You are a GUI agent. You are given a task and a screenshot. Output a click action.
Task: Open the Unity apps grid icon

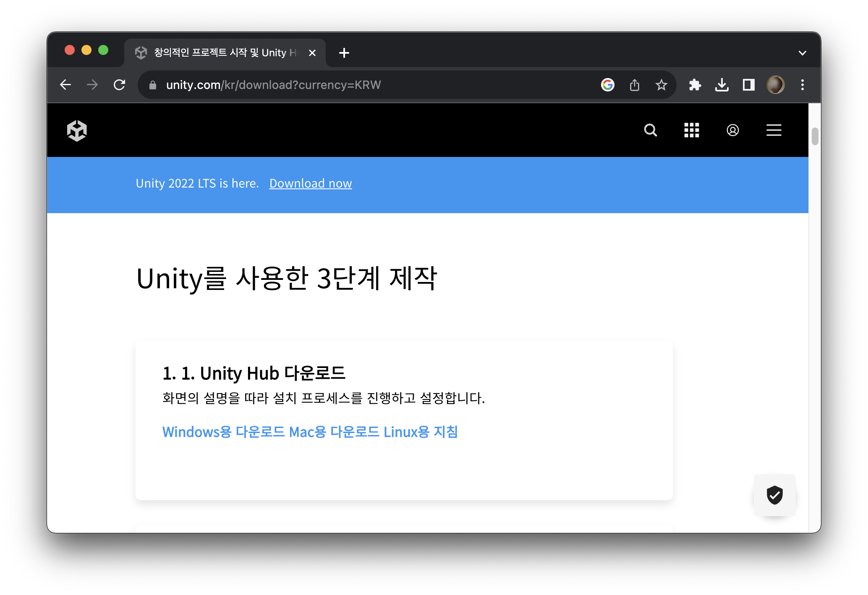691,130
